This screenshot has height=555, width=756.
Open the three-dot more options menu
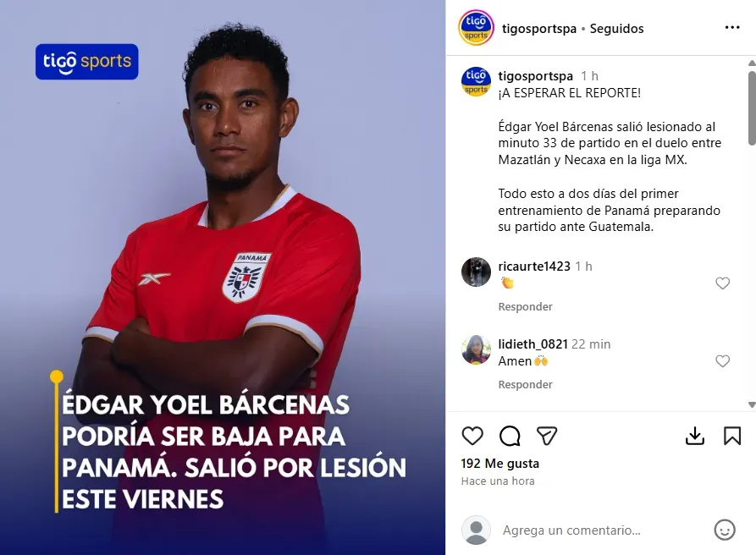coord(732,27)
